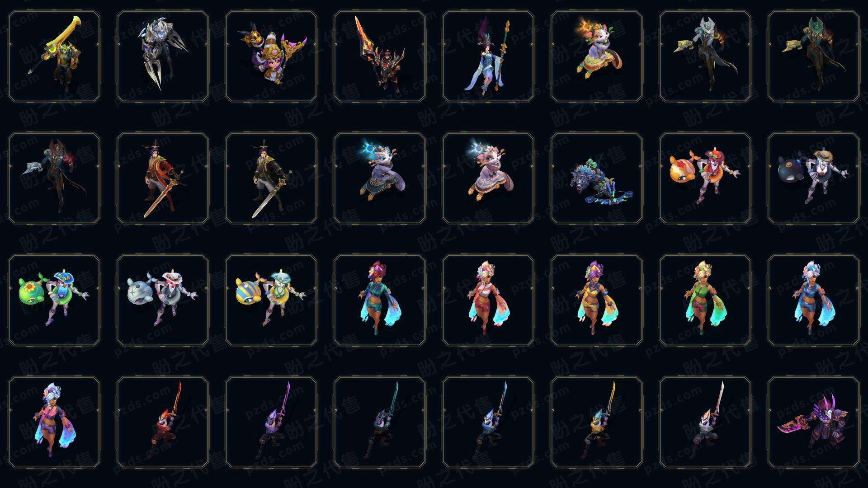This screenshot has height=488, width=868.
Task: Select the blue crossbow boar mount tile
Action: [x=597, y=178]
